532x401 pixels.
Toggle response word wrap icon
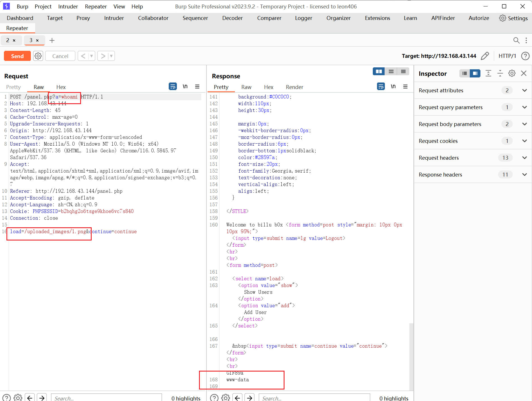381,86
